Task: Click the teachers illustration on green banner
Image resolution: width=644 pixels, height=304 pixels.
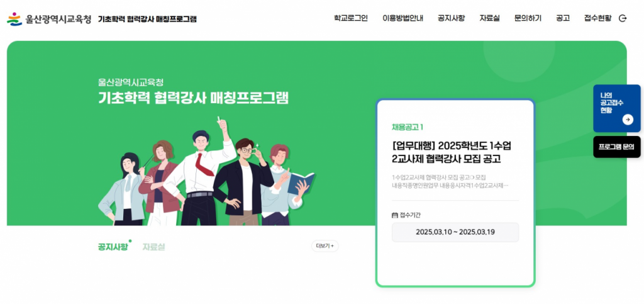Action: (206, 171)
